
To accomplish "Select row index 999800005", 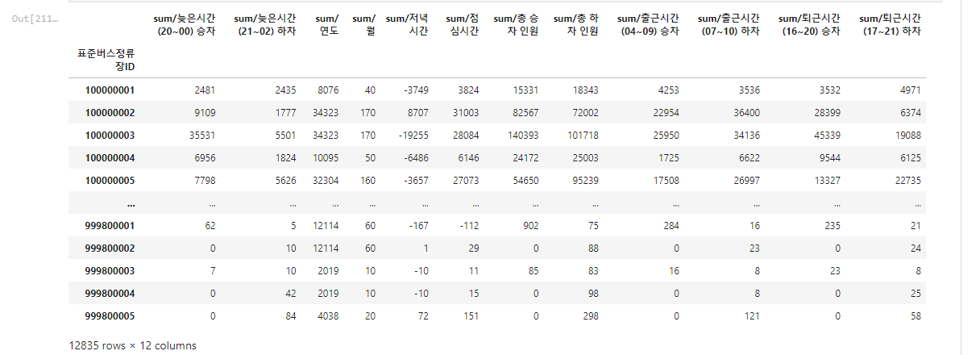I will click(110, 315).
